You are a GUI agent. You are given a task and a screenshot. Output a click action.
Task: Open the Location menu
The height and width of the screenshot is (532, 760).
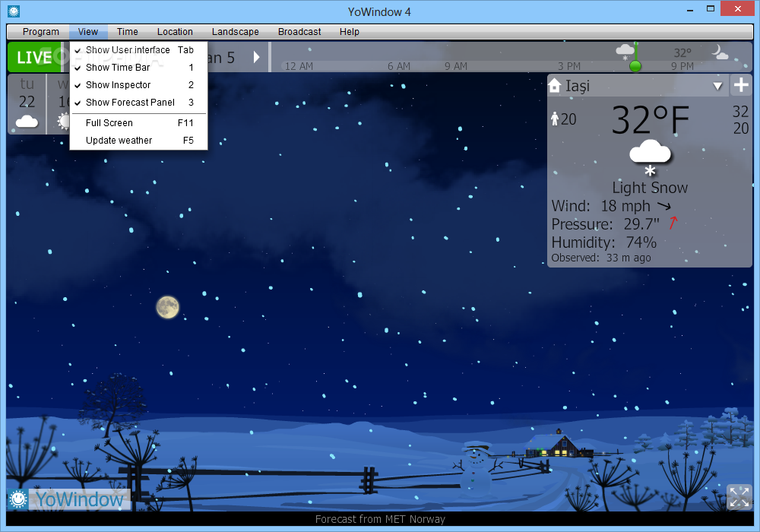175,31
